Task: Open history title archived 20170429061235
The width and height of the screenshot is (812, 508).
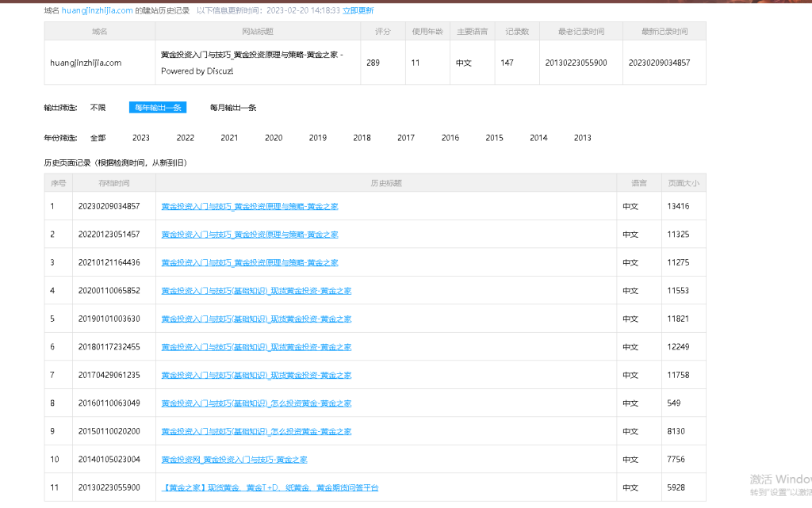Action: (256, 375)
